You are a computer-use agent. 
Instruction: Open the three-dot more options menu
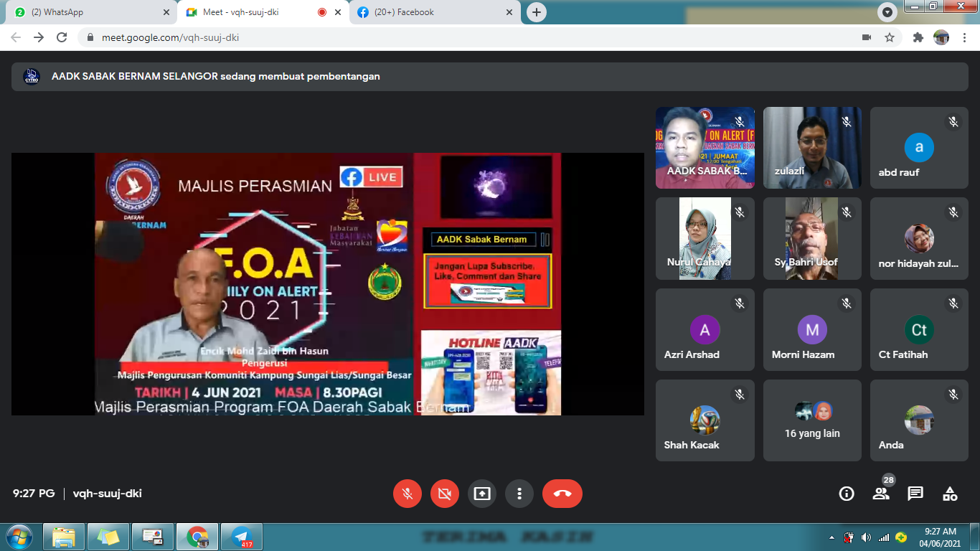pos(519,494)
